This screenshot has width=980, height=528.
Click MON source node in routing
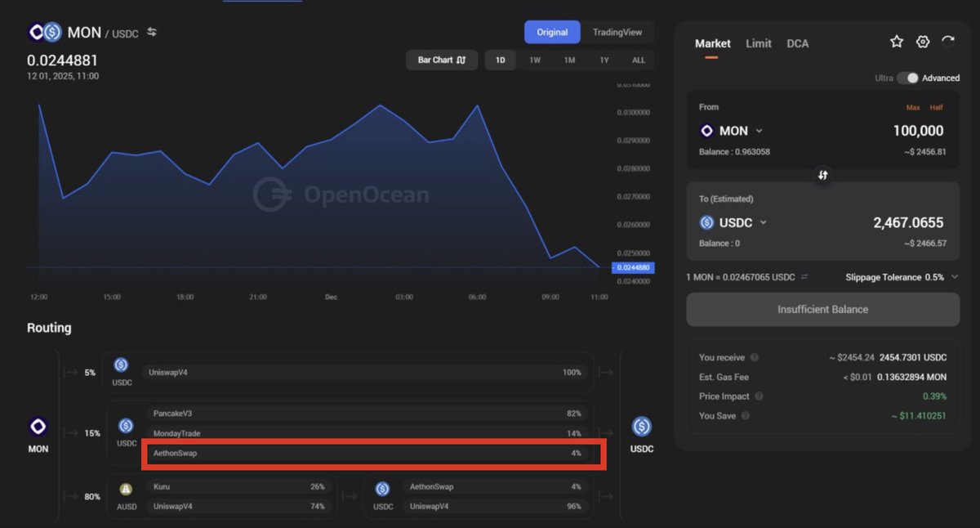38,427
